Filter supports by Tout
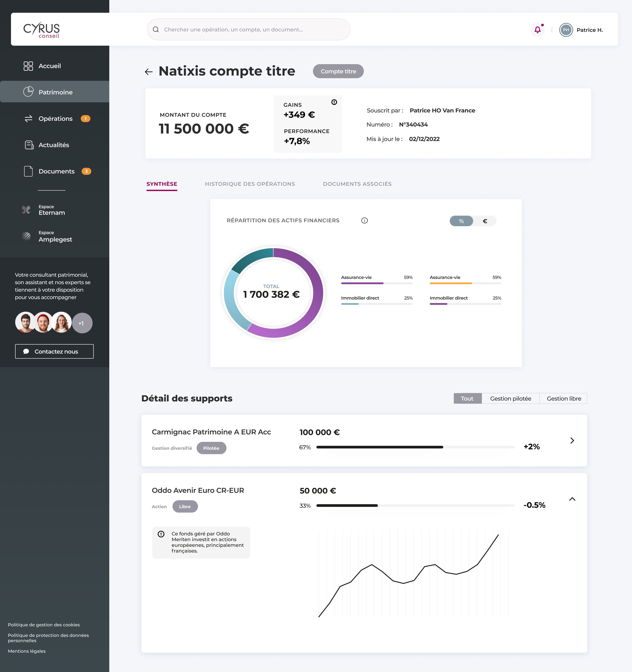Image resolution: width=632 pixels, height=672 pixels. [468, 399]
